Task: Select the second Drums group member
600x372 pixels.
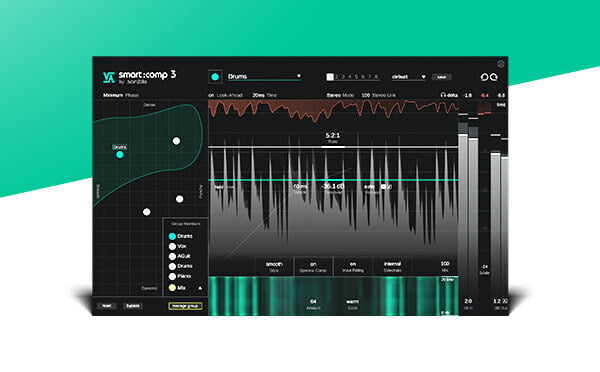Action: click(181, 266)
